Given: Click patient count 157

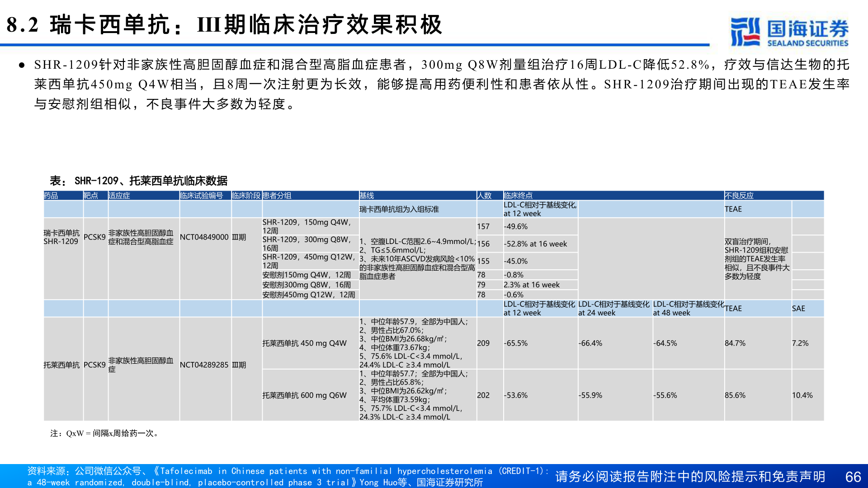Looking at the screenshot, I should pyautogui.click(x=483, y=226).
